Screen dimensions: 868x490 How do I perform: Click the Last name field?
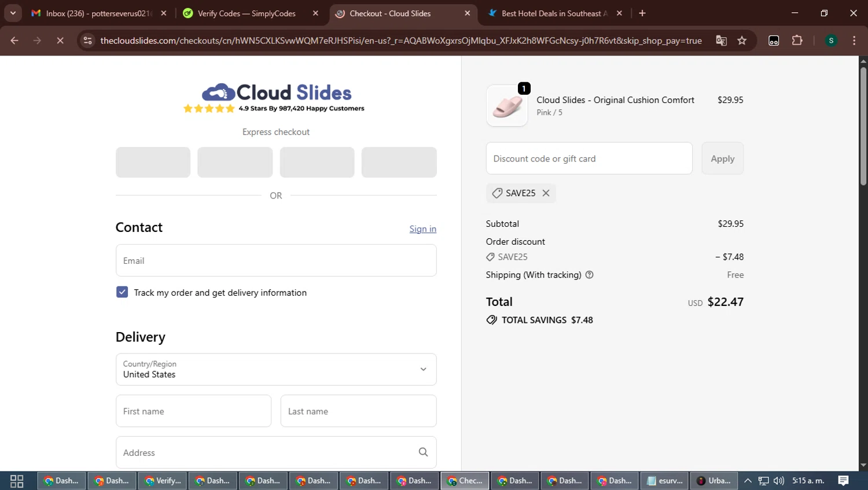tap(358, 411)
